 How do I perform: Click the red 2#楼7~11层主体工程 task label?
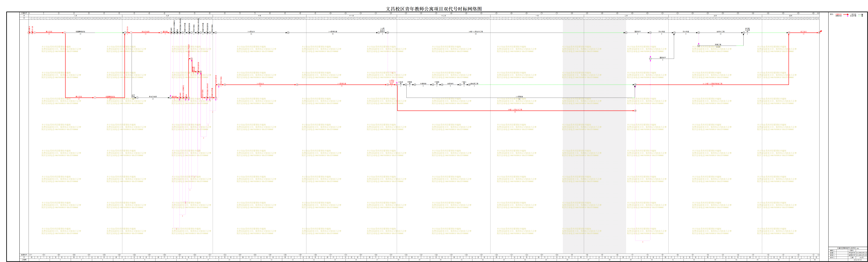tap(515, 109)
